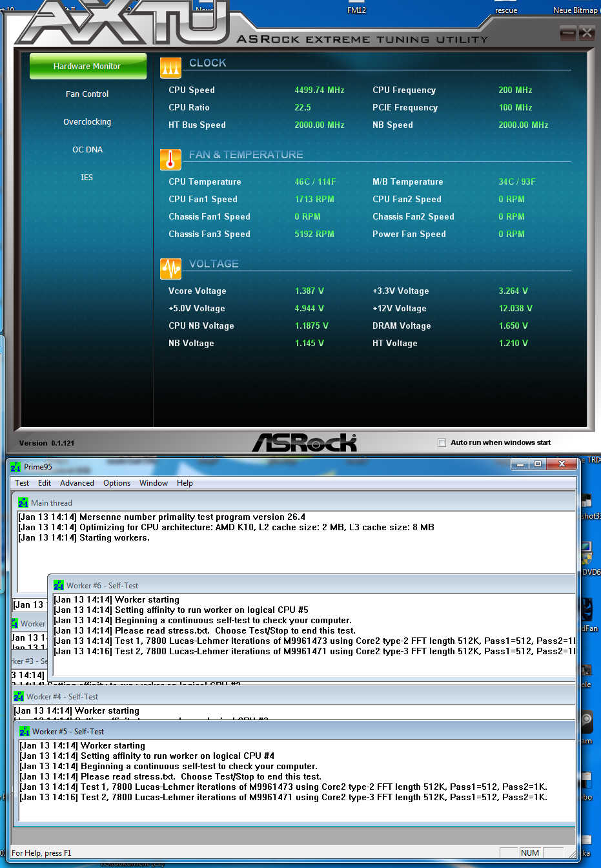Click the Chassis Fan3 Speed 5192 RPM value
Image resolution: width=601 pixels, height=868 pixels.
coord(314,234)
